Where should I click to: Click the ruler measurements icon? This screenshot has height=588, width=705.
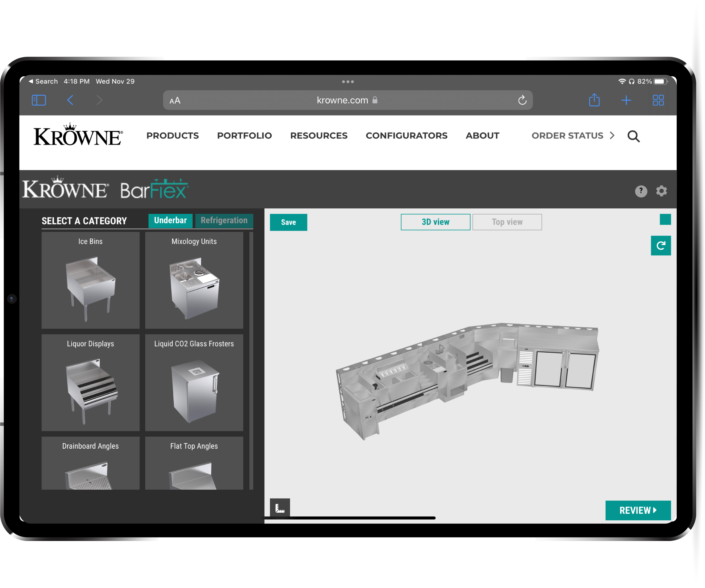(280, 508)
